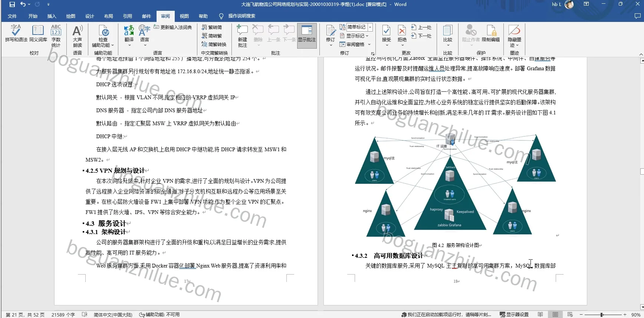Click the server architecture diagram image
The image size is (644, 318).
click(x=456, y=186)
